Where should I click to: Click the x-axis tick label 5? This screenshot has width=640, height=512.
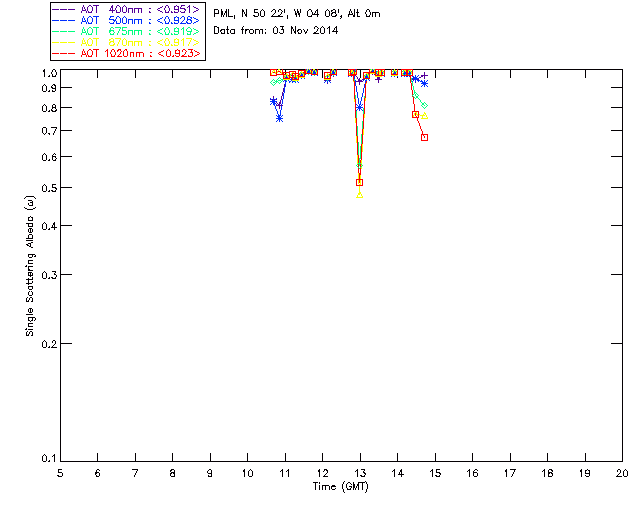[60, 474]
